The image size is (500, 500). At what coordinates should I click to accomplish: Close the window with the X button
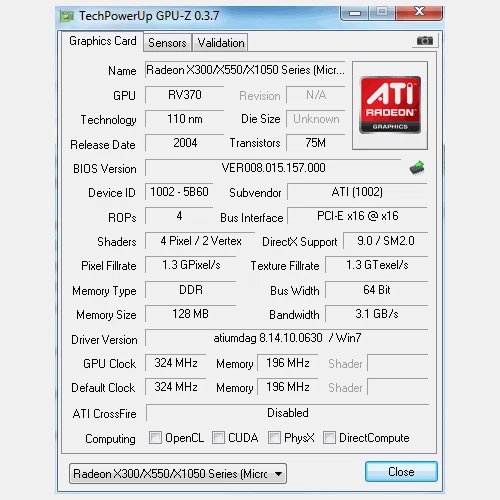[419, 12]
